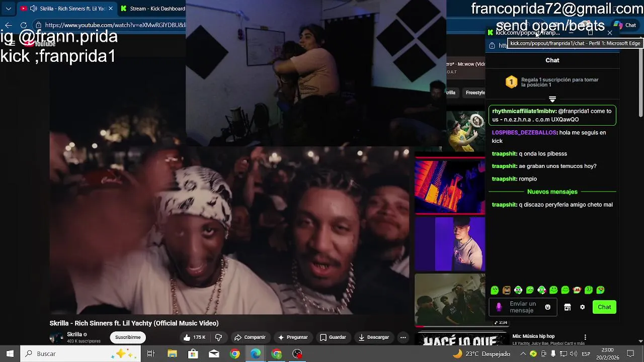Save the video with Guardar
Viewport: 644px width, 362px height.
tap(333, 337)
